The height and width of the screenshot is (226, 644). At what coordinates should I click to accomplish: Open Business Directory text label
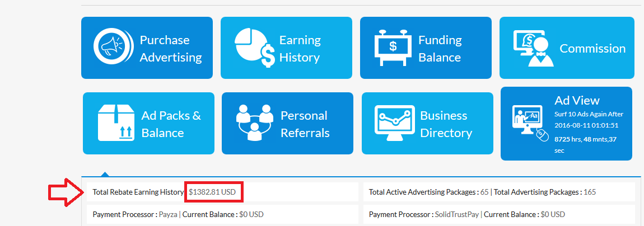(446, 124)
